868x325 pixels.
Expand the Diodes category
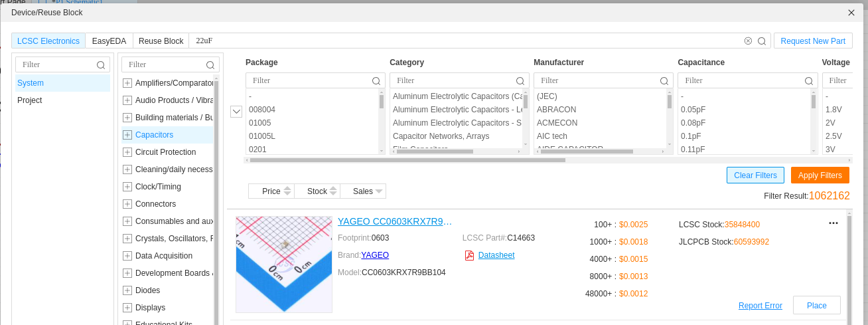127,290
